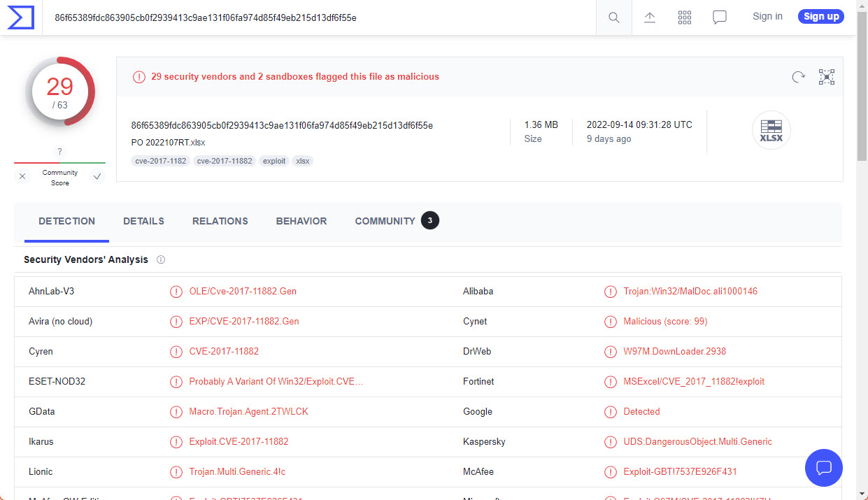The height and width of the screenshot is (500, 868).
Task: Click the Security Vendors' Analysis info tooltip
Action: pyautogui.click(x=160, y=259)
